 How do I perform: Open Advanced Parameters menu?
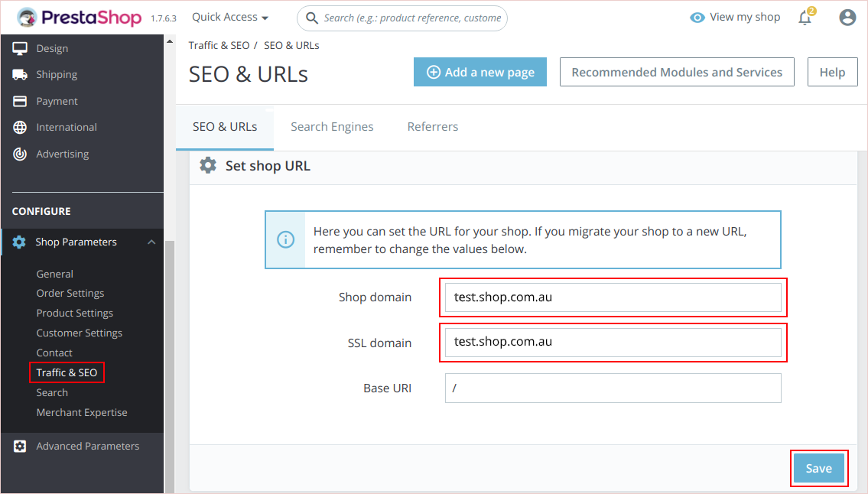tap(87, 447)
